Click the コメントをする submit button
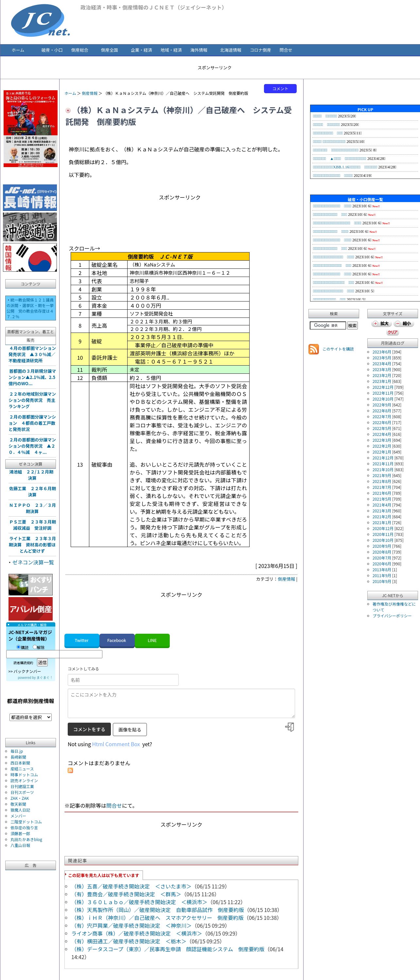420x980 pixels. 89,729
